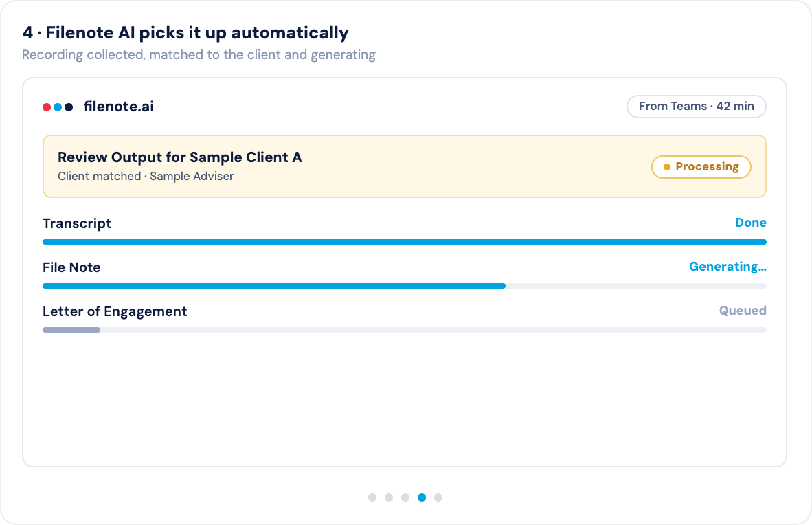Click the 'Recording collected, matched to the client' subtitle

tap(199, 55)
